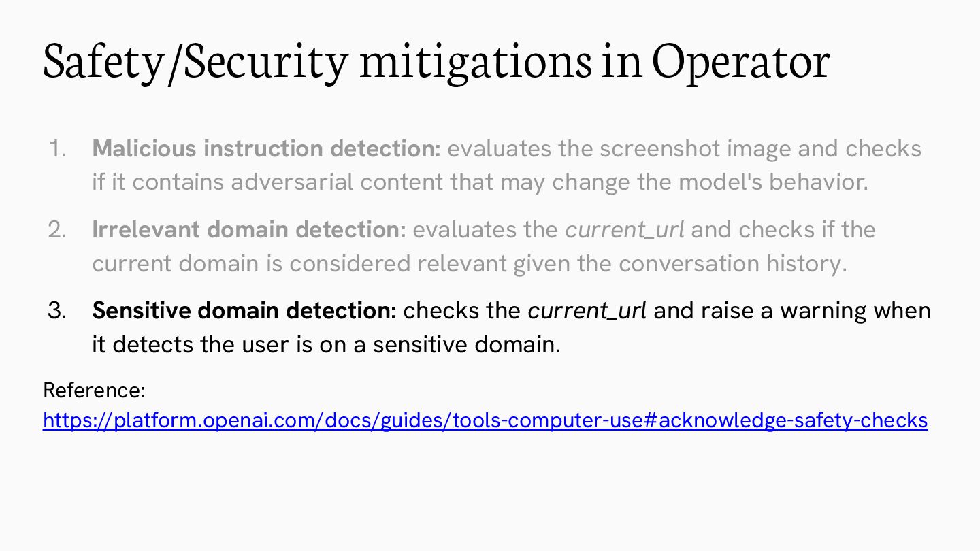Select the 'Malicious instruction detection:' bold heading

click(x=267, y=149)
